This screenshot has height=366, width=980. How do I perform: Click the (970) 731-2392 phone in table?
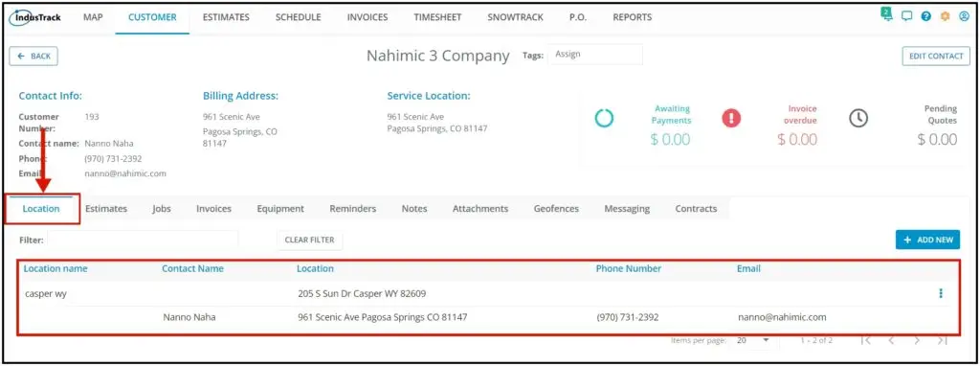pyautogui.click(x=628, y=317)
